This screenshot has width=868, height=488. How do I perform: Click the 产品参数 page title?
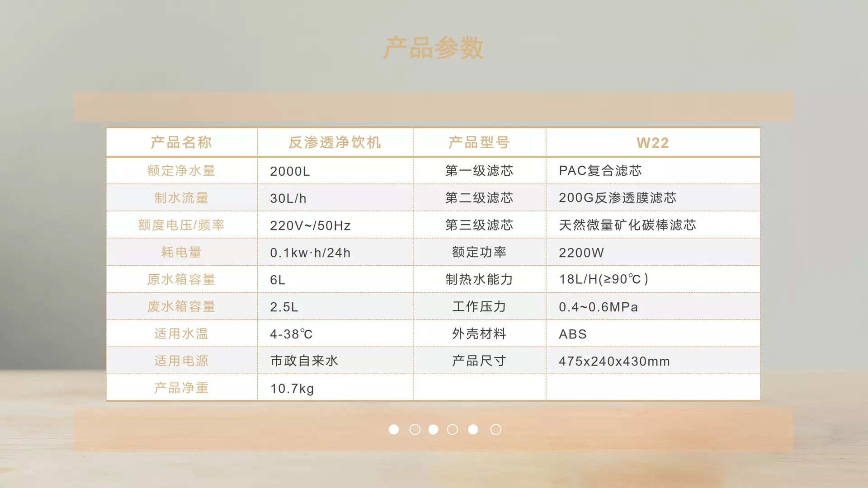[x=434, y=48]
